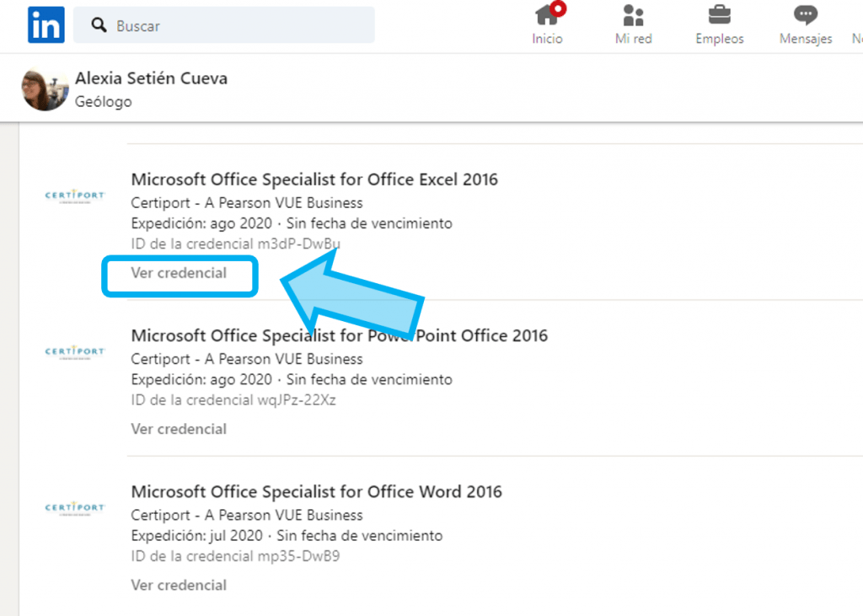The width and height of the screenshot is (863, 616).
Task: Click Certiport issuer under Excel 2016 certification
Action: click(x=247, y=203)
